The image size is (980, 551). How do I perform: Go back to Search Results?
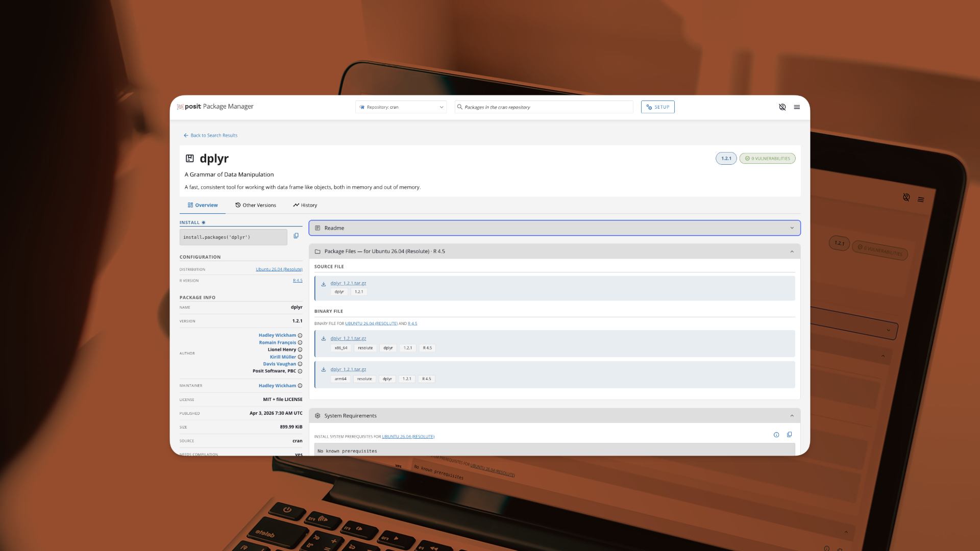pyautogui.click(x=210, y=136)
